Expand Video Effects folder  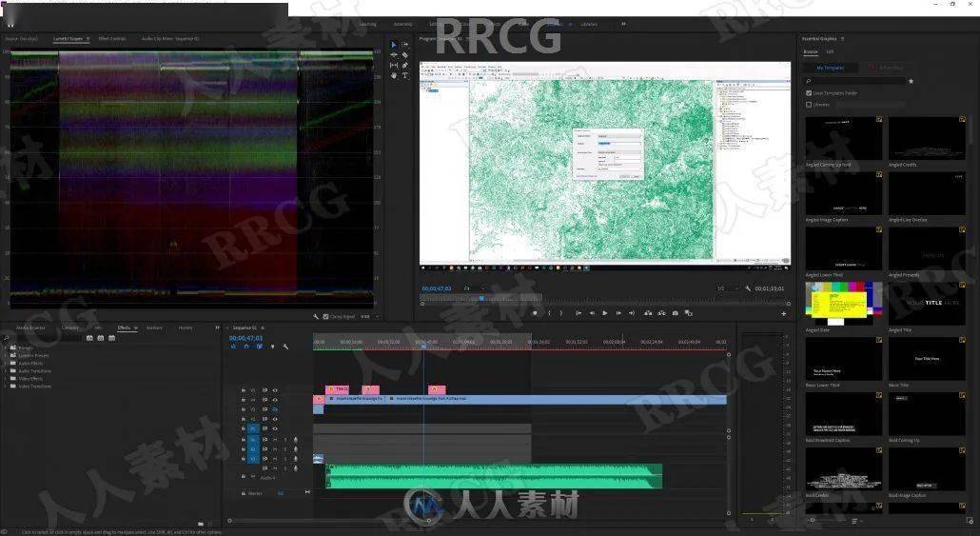coord(6,379)
